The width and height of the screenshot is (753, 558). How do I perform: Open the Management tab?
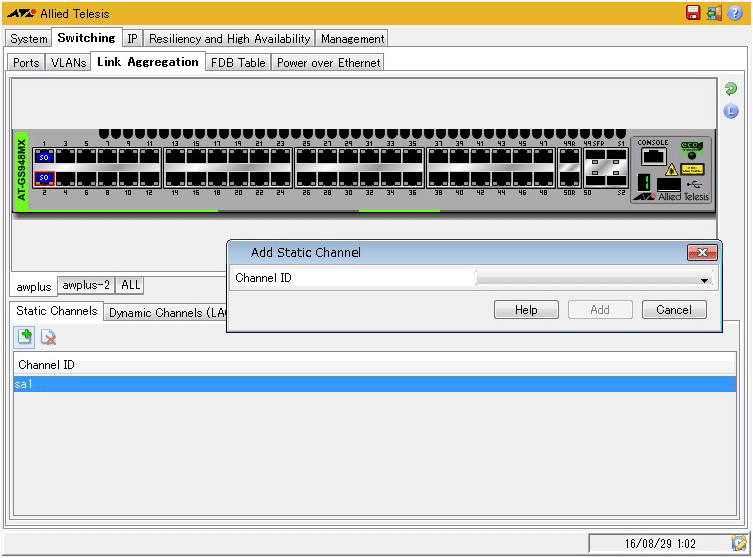pyautogui.click(x=352, y=39)
